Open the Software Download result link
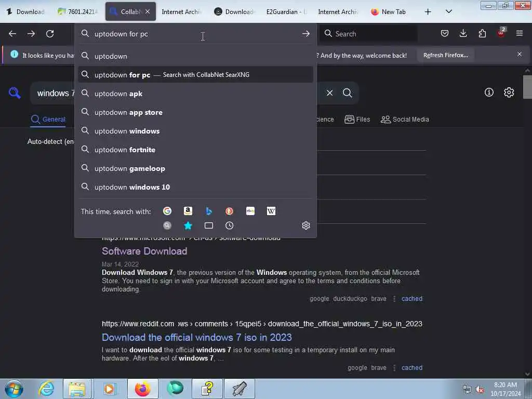Viewport: 532px width, 399px height. tap(144, 251)
